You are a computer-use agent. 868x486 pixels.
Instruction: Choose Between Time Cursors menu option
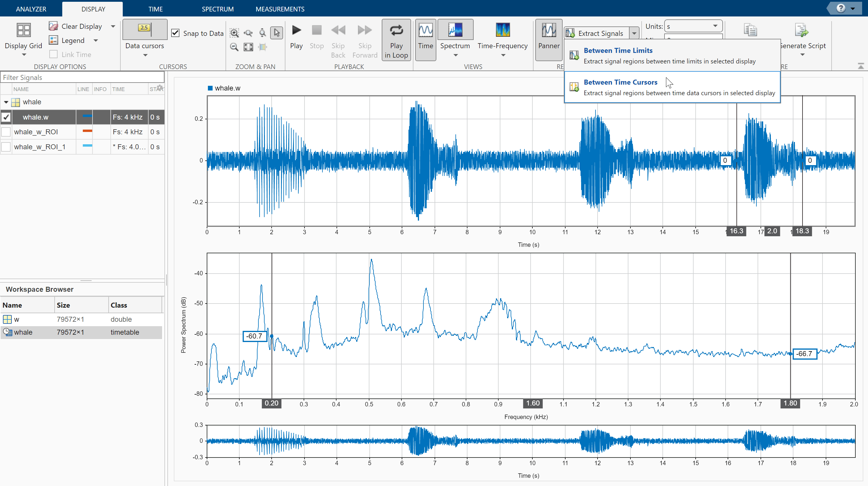click(x=620, y=82)
